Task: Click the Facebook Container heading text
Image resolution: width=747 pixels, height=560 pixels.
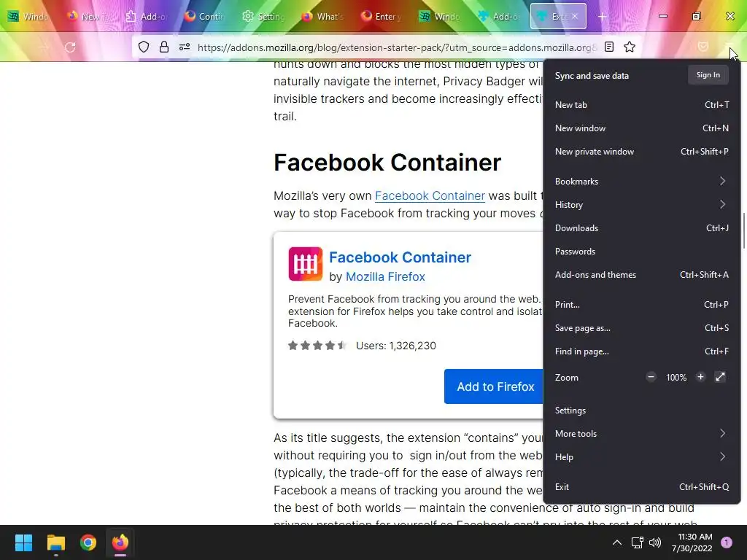Action: point(387,163)
